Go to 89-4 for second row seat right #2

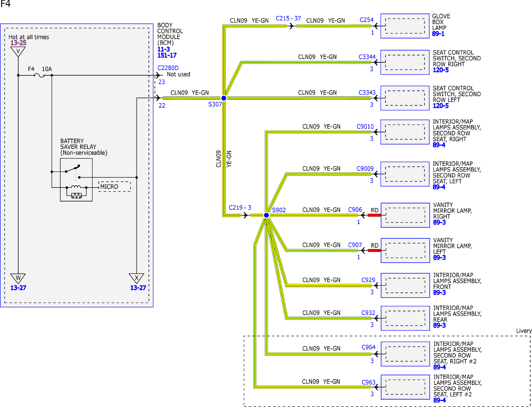(440, 367)
